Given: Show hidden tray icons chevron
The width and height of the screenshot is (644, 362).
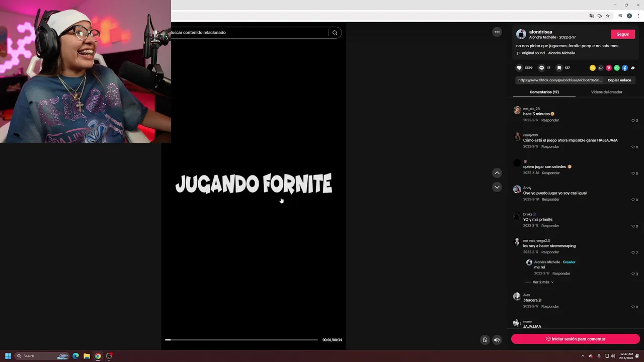Looking at the screenshot, I should (583, 356).
